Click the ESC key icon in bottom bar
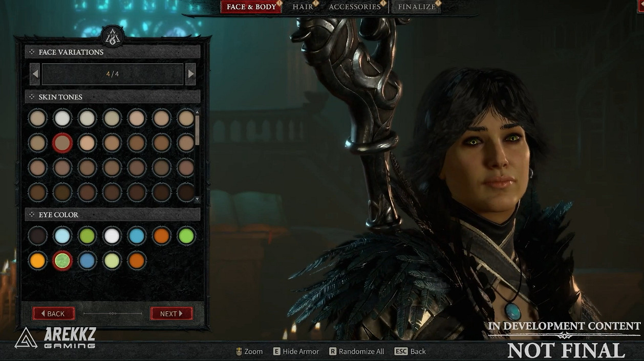Image resolution: width=644 pixels, height=361 pixels. 401,351
